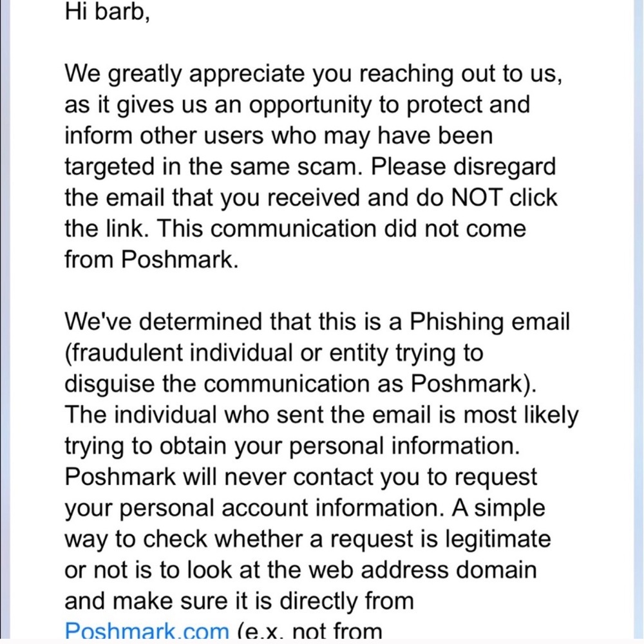Click the "Hi barb," greeting line
The height and width of the screenshot is (644, 644).
107,12
